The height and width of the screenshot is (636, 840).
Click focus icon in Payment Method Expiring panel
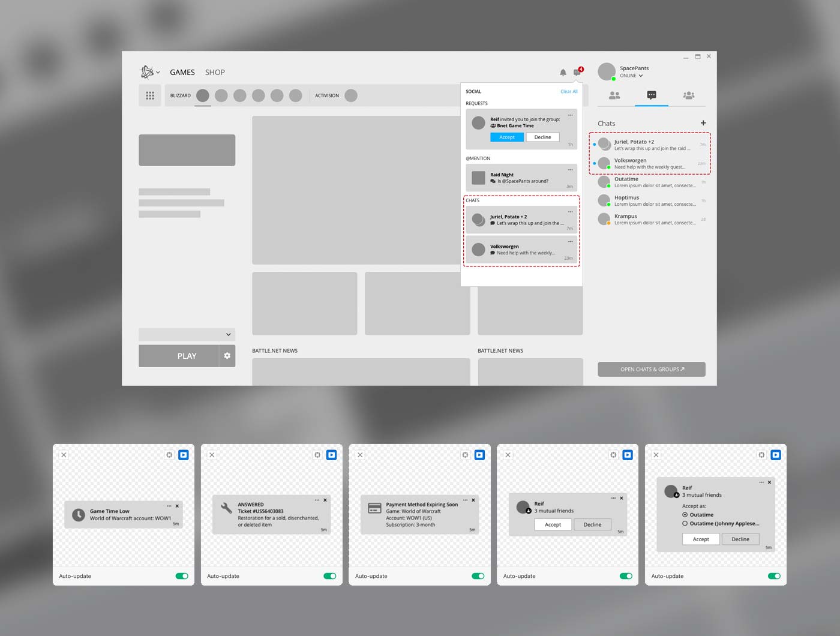tap(465, 455)
